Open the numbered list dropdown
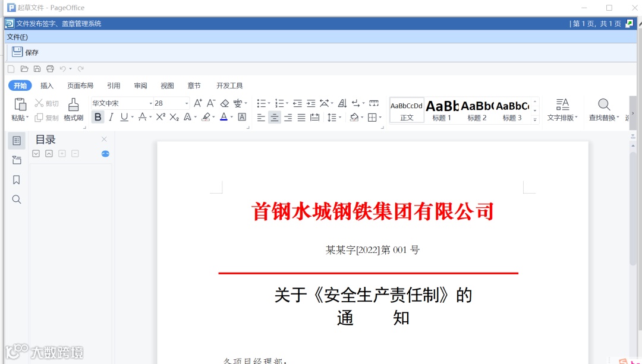The height and width of the screenshot is (364, 642). pyautogui.click(x=287, y=103)
